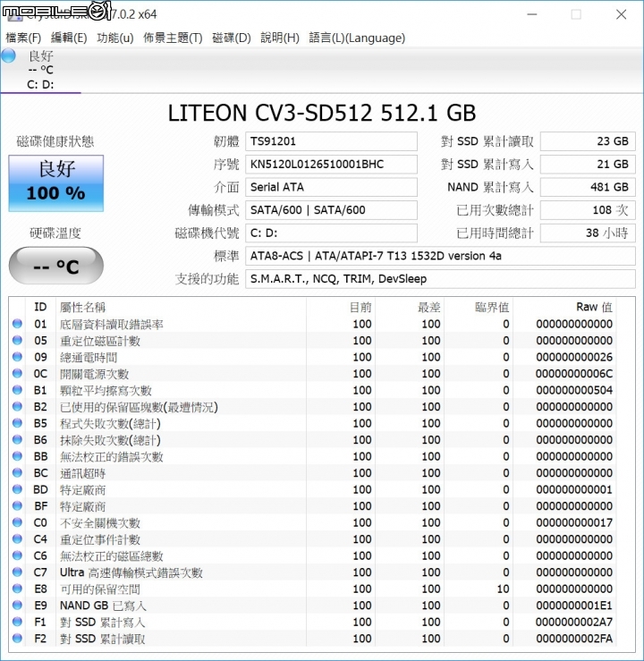
Task: Click the status dot for attribute C0
Action: point(17,522)
